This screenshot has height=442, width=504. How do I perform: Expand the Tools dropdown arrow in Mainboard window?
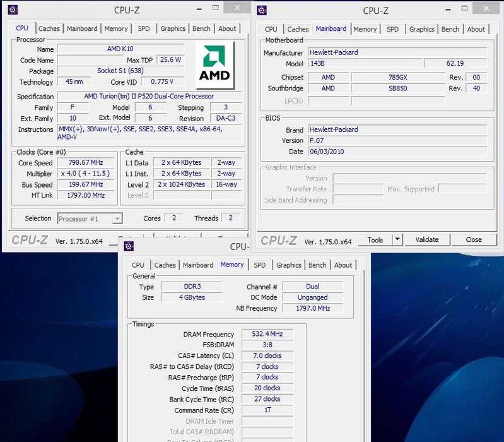(397, 240)
